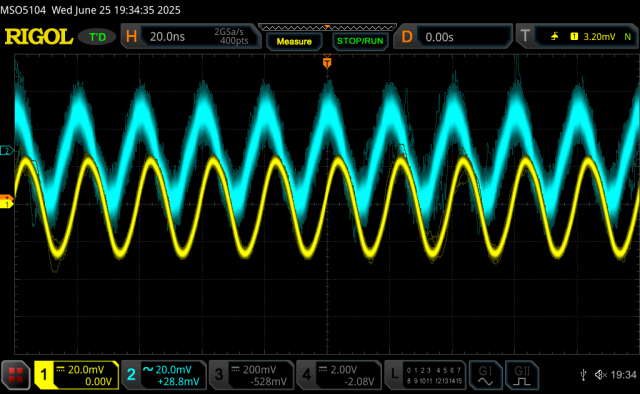Toggle channel 1 with 20.0mV label

(77, 375)
